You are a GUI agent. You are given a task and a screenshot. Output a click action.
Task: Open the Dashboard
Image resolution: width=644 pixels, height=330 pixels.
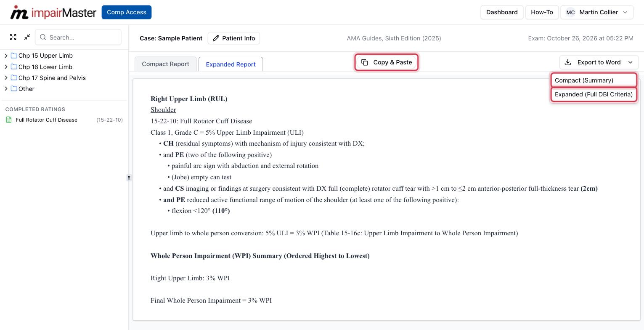point(502,12)
